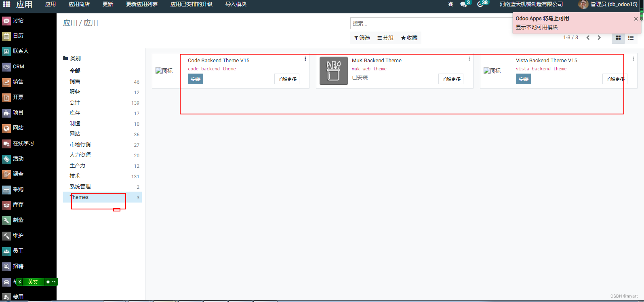Image resolution: width=644 pixels, height=302 pixels.
Task: Select the 库存 category in filter list
Action: coord(102,113)
